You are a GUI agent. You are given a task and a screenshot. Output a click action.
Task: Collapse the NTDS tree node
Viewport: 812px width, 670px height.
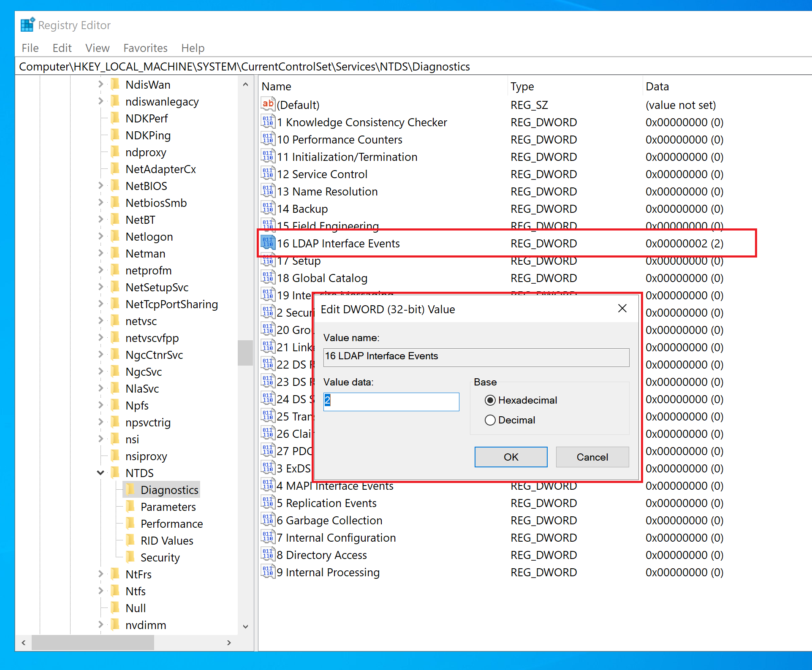100,472
